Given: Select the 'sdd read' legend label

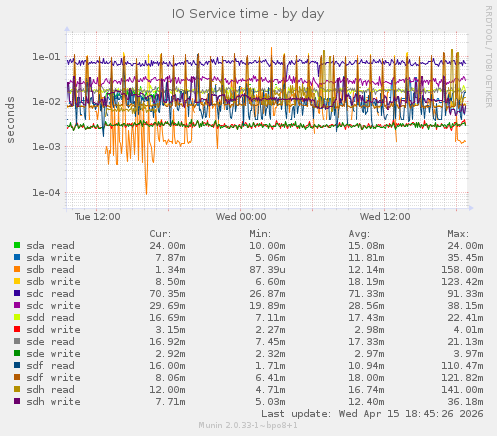Looking at the screenshot, I should point(50,318).
